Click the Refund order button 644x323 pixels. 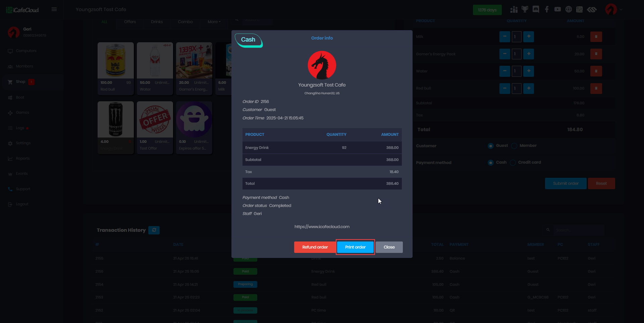click(315, 247)
